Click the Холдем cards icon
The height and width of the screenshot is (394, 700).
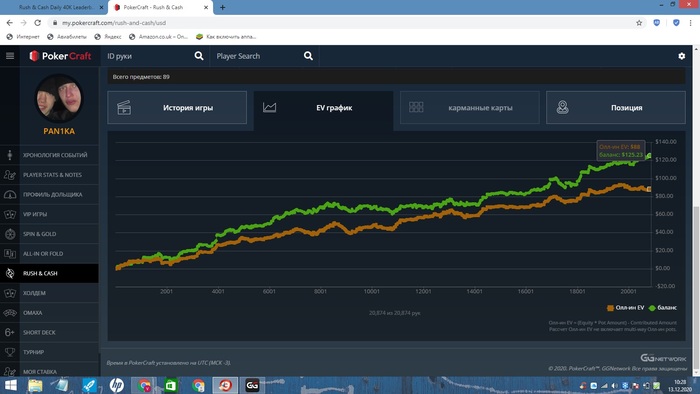point(10,293)
